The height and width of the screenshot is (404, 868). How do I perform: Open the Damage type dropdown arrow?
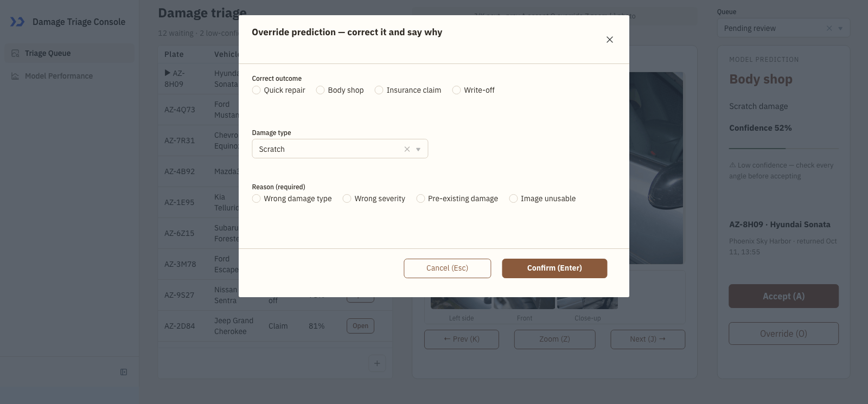click(418, 149)
